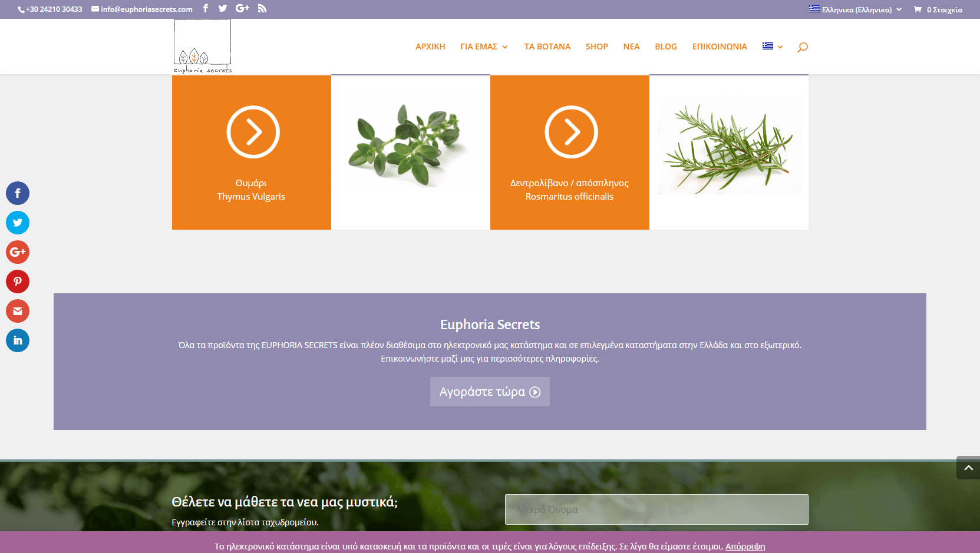Click 'Εγγραφείτε στην λίστα ταχυδρομείου.' text

pyautogui.click(x=245, y=522)
